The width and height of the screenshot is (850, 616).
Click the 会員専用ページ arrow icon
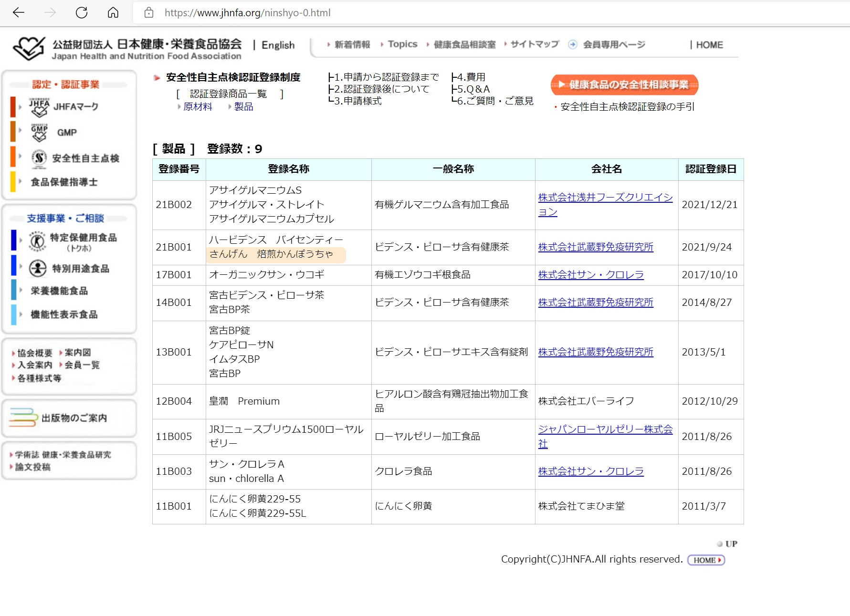573,44
